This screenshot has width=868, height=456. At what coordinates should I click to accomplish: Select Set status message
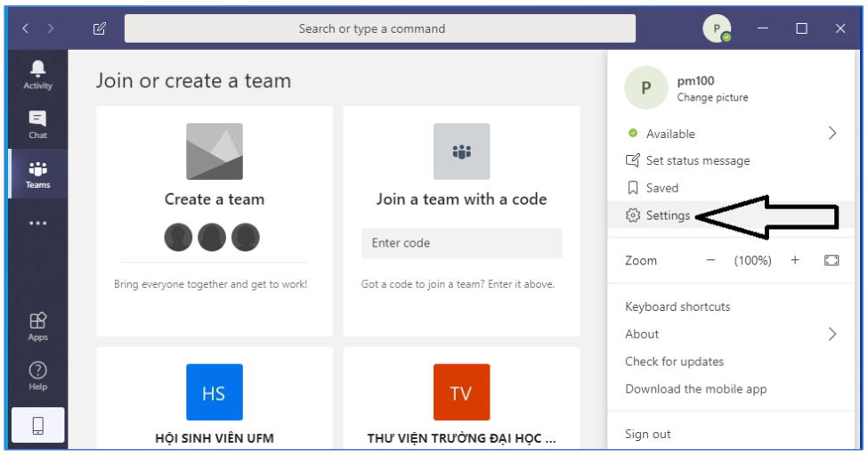point(697,161)
